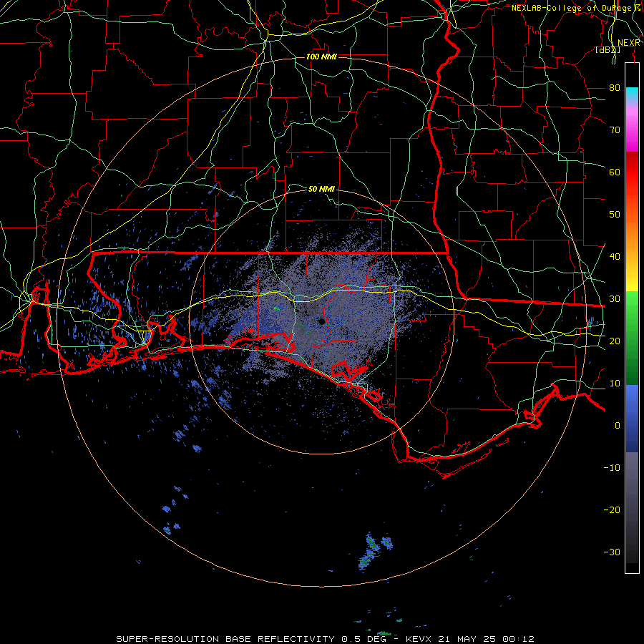This screenshot has width=644, height=644.
Task: Click the 50 value on the dBZ scale
Action: click(x=615, y=215)
